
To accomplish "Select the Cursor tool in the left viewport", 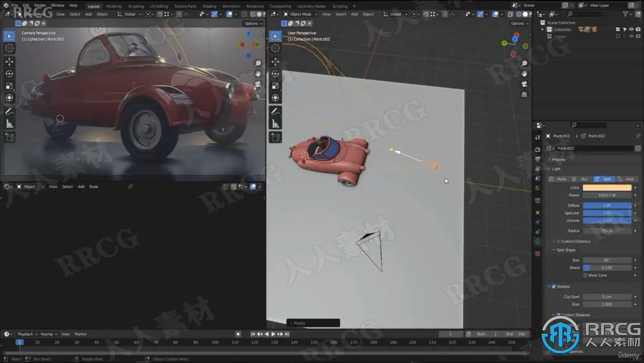I will 9,48.
